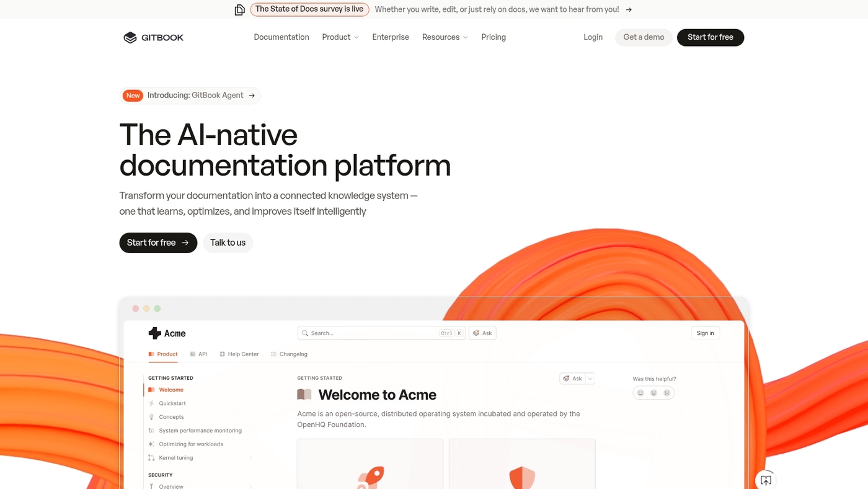Select Quickstart in the sidebar
Viewport: 868px width, 489px height.
(x=172, y=403)
